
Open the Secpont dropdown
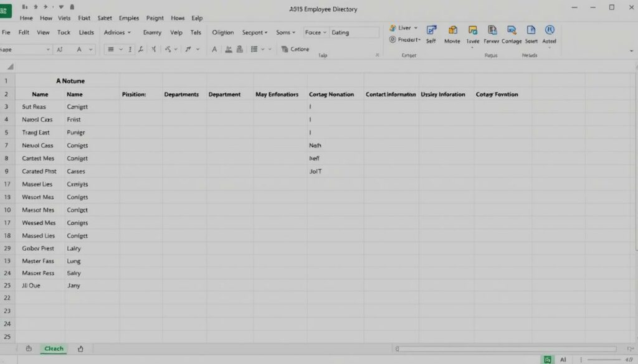pos(255,32)
